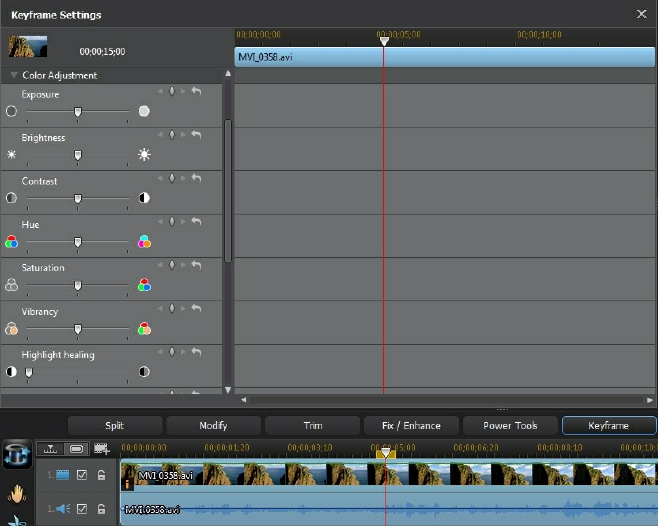Add or remove keyframe for Exposure
This screenshot has width=658, height=526.
pos(171,92)
